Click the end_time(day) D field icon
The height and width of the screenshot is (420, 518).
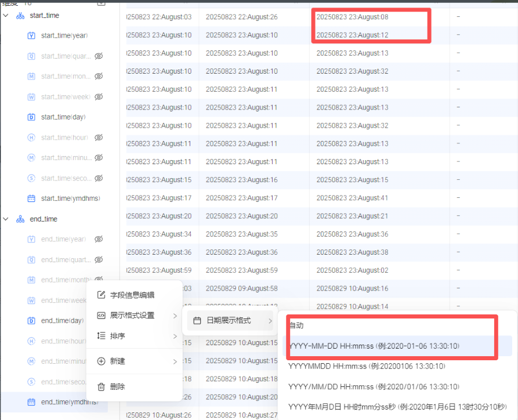pyautogui.click(x=31, y=321)
